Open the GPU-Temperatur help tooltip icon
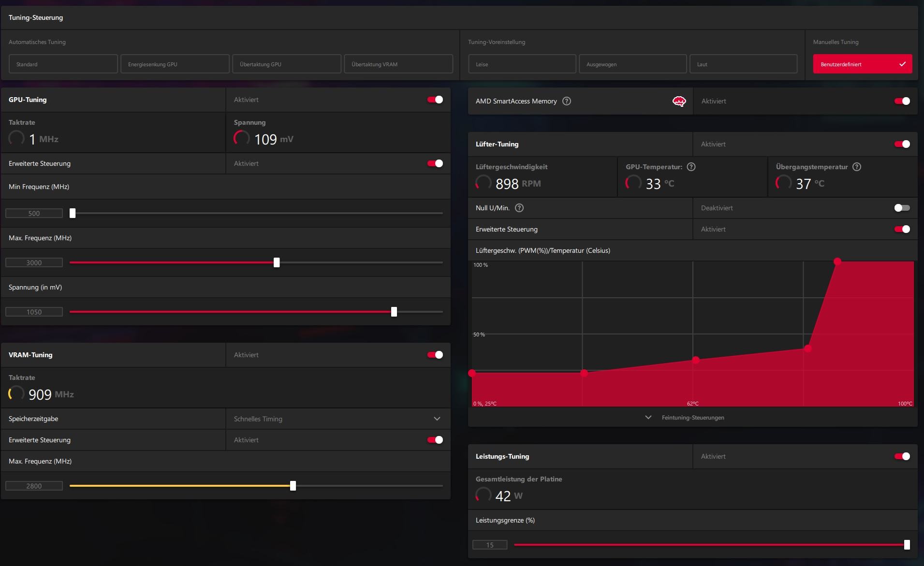The height and width of the screenshot is (566, 924). 691,167
